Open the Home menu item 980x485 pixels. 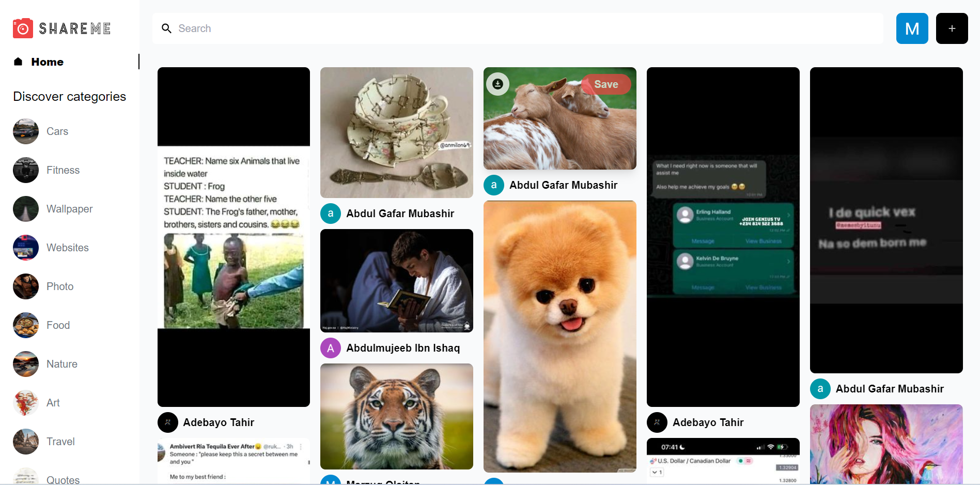[x=47, y=62]
